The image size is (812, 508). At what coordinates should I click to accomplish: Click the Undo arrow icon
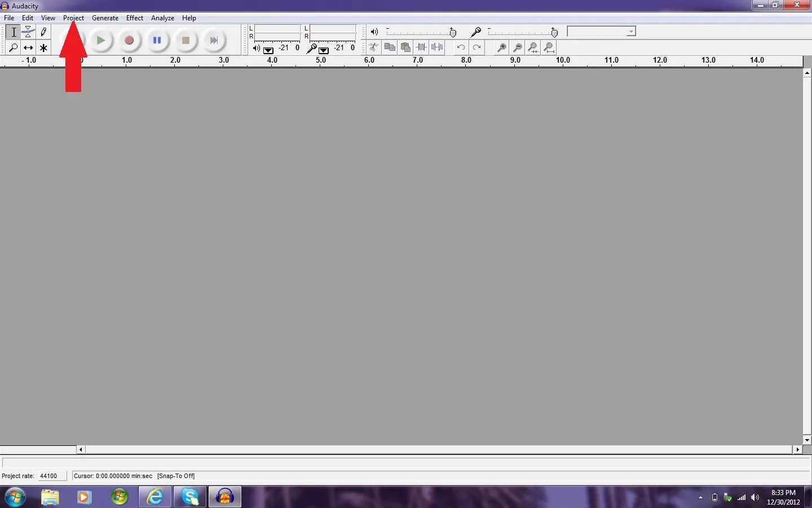[461, 47]
